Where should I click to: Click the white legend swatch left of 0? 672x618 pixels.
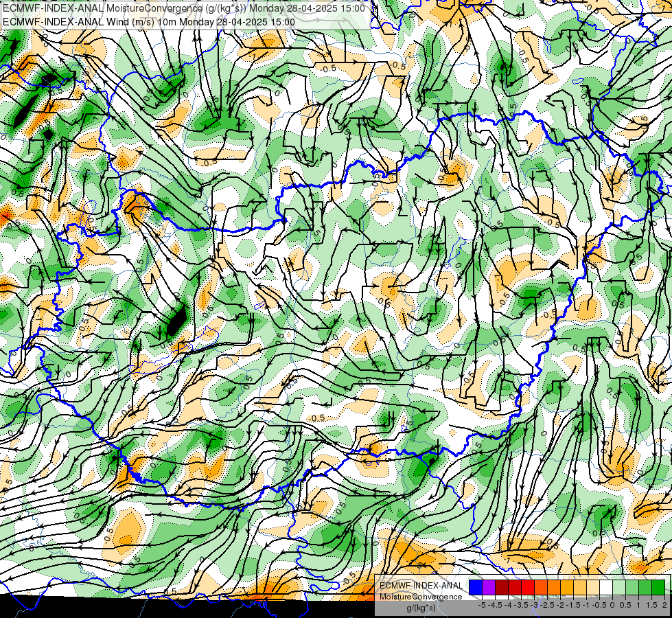click(606, 588)
